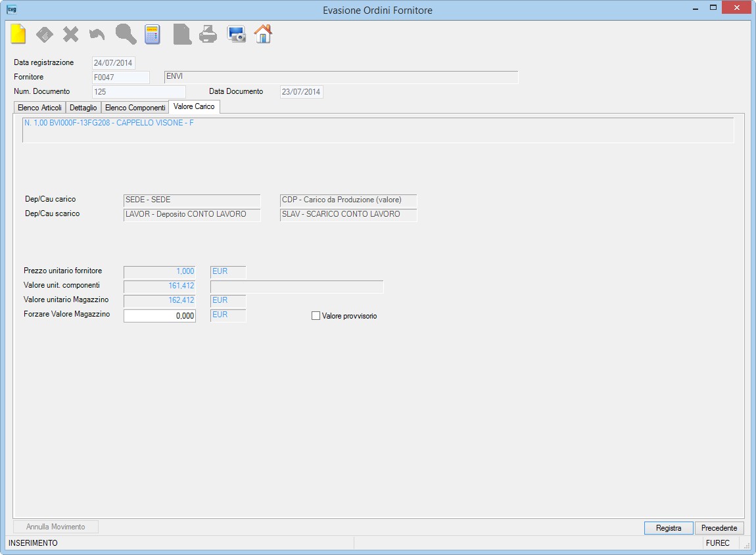Enable the Valore provvisorio checkbox
Screen dimensions: 756x555
click(x=316, y=316)
